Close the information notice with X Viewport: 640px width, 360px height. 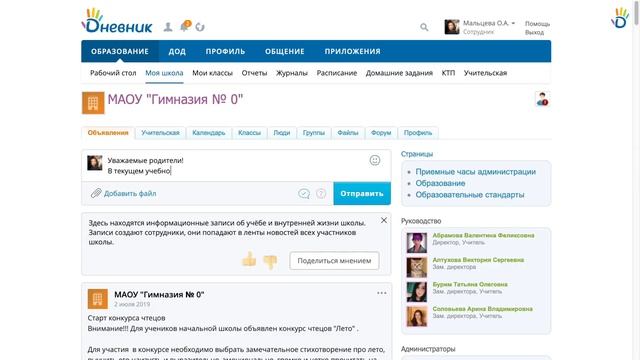click(x=384, y=220)
